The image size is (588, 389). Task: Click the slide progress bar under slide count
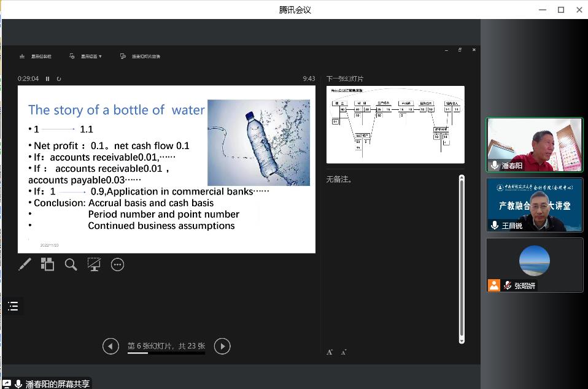click(166, 353)
